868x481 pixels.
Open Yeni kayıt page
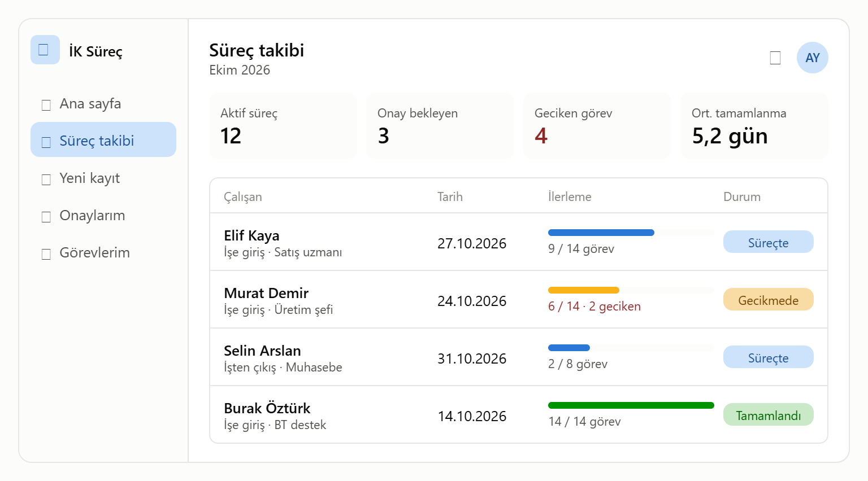[x=103, y=178]
